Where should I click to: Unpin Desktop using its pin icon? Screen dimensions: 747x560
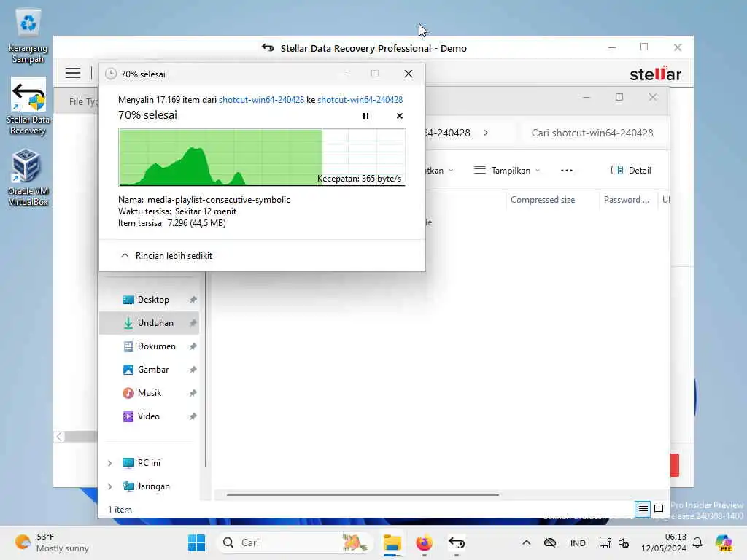click(x=193, y=300)
